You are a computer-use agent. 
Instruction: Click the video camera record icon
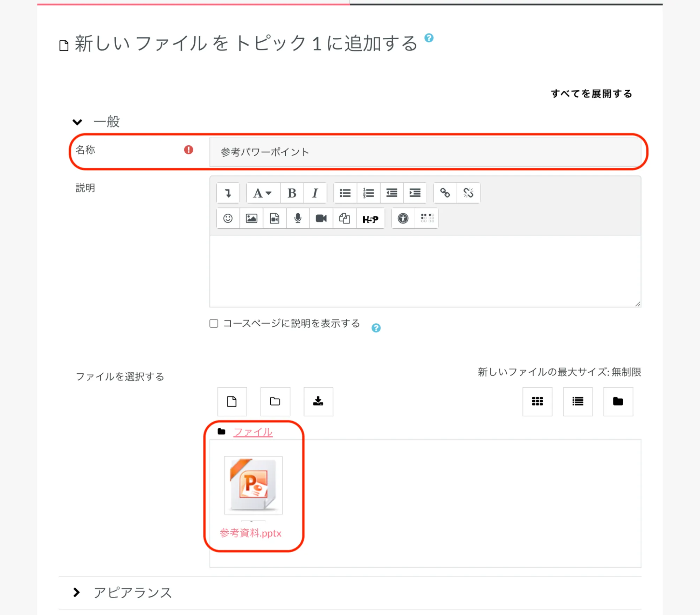pos(321,219)
